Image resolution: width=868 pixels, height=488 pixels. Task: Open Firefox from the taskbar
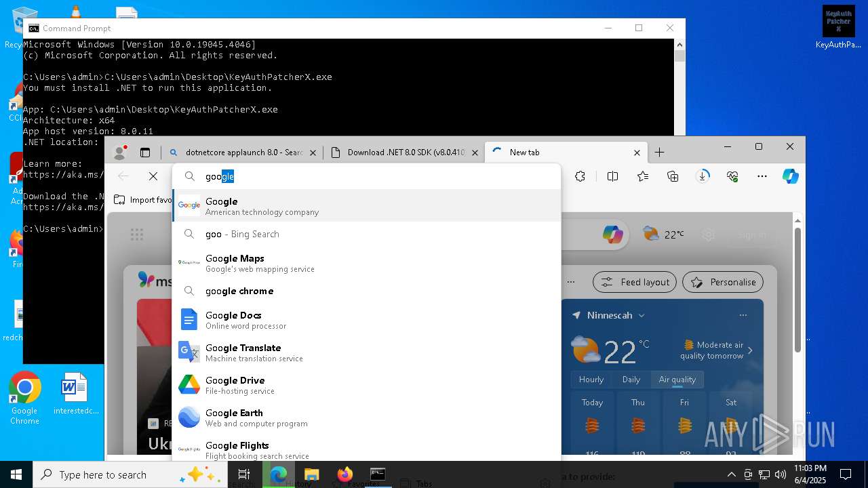(x=344, y=474)
